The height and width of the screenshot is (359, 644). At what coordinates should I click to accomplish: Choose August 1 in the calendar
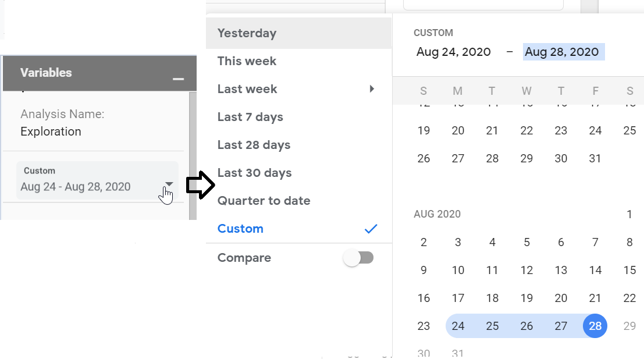(629, 214)
